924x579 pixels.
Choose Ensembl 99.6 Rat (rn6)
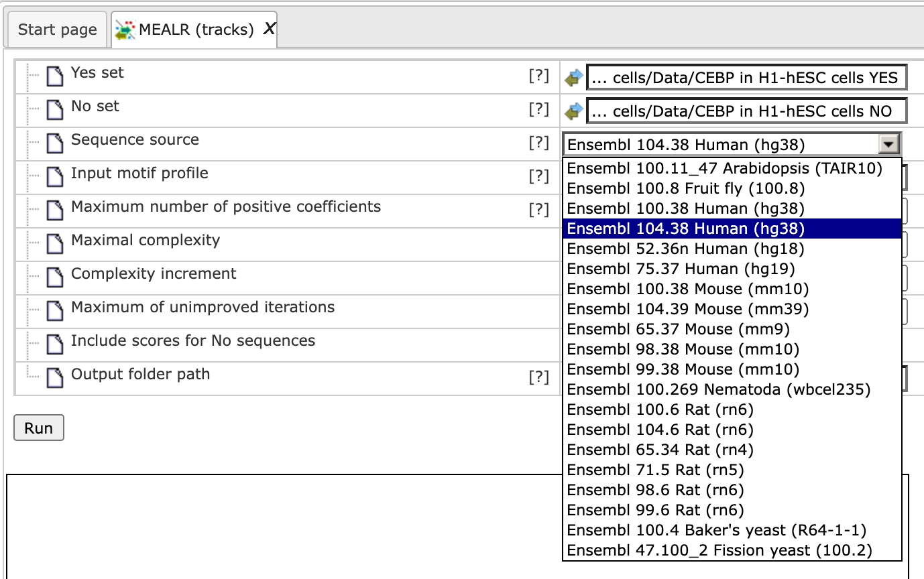point(732,510)
